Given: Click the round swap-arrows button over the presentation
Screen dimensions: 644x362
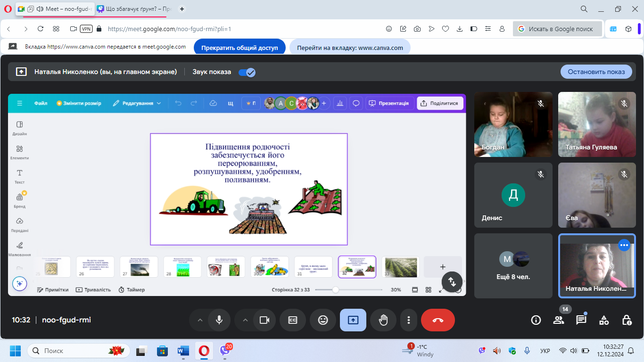Looking at the screenshot, I should click(452, 282).
